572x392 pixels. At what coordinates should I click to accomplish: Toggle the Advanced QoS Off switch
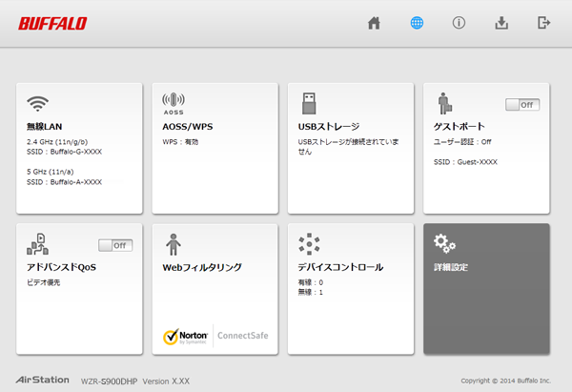pos(115,245)
